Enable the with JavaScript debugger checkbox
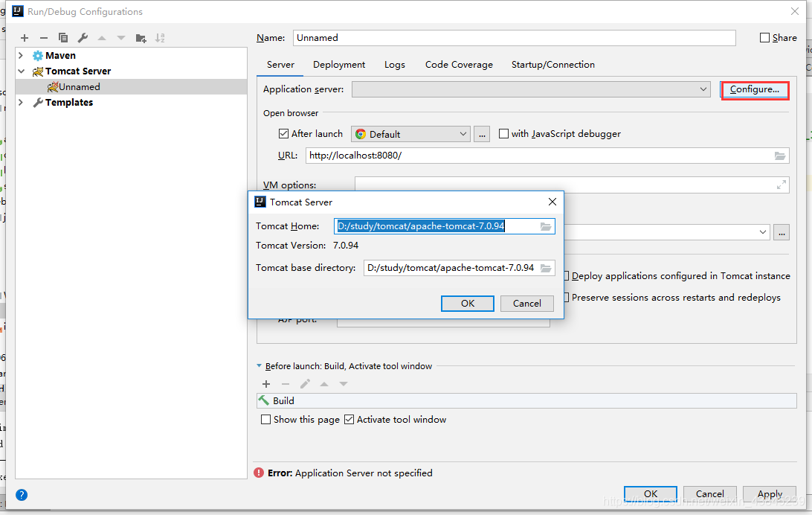This screenshot has width=812, height=515. point(503,134)
